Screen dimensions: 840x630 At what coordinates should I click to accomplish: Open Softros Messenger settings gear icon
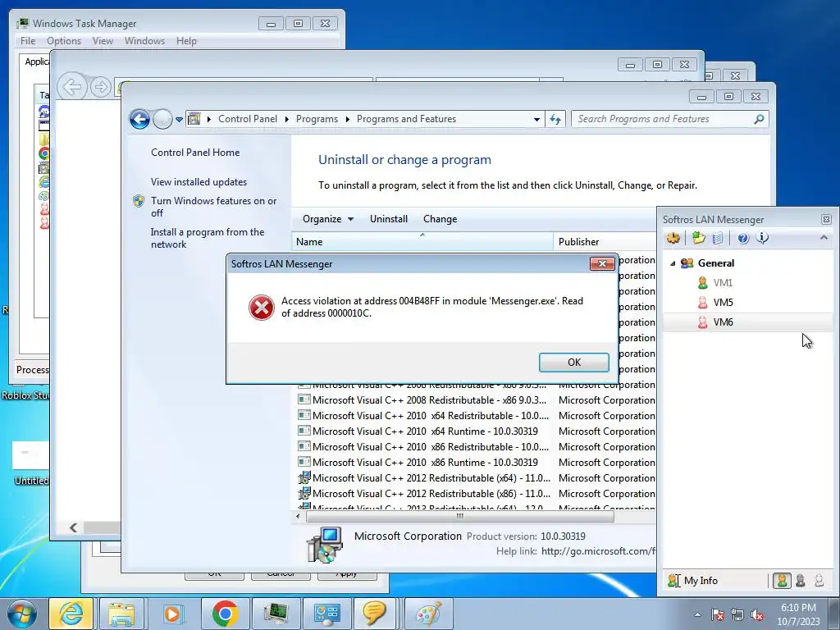pyautogui.click(x=674, y=238)
